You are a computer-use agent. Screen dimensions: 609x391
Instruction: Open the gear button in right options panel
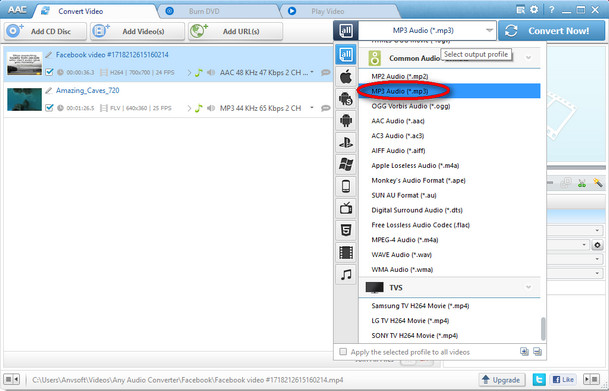coord(597,245)
